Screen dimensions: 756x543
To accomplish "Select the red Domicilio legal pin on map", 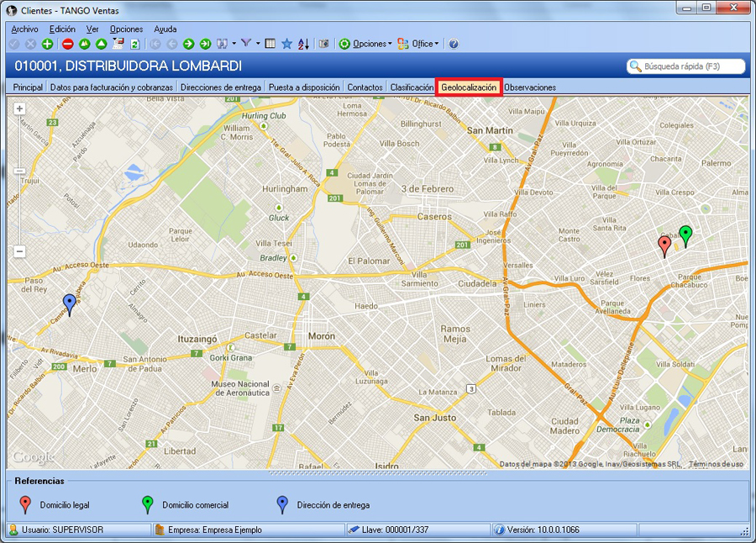I will 664,246.
